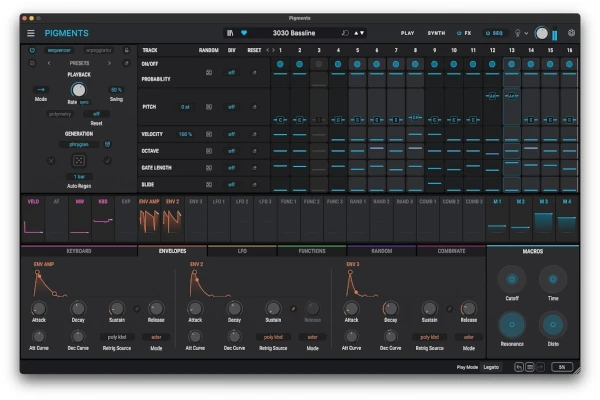The width and height of the screenshot is (600, 400).
Task: Open Pitch track div off dropdown
Action: 232,107
